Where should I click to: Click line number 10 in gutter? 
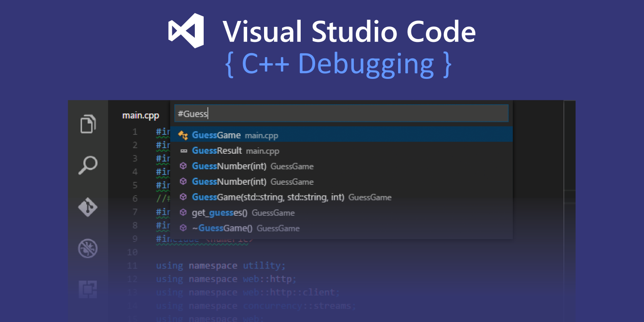tap(132, 252)
